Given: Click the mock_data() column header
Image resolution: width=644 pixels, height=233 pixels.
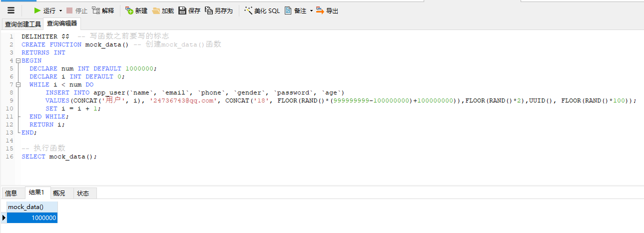Looking at the screenshot, I should pos(32,206).
